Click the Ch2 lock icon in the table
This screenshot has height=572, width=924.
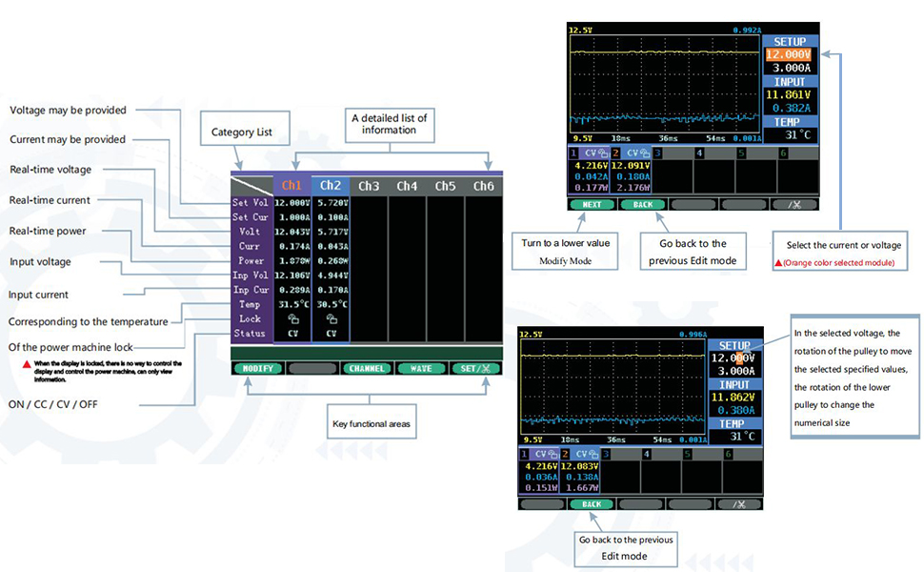331,319
